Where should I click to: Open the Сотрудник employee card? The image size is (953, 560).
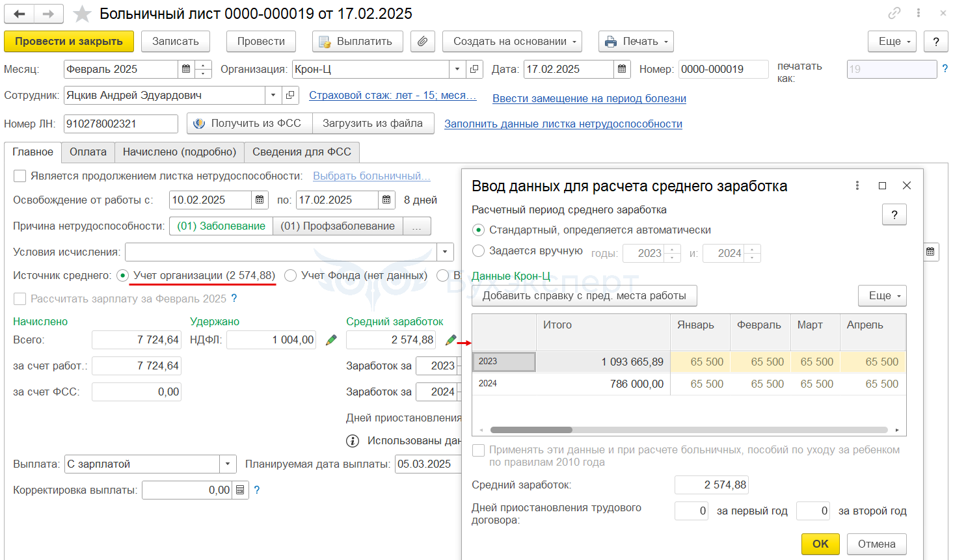[290, 96]
